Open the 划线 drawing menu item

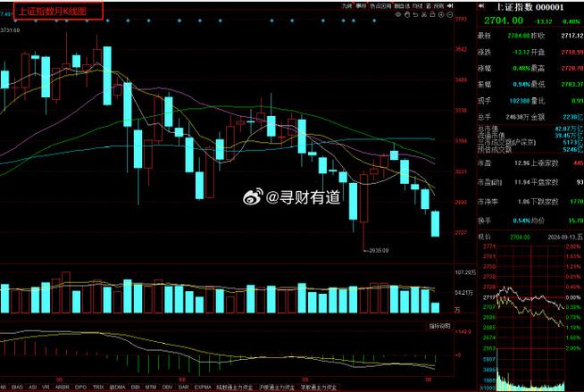(x=418, y=6)
